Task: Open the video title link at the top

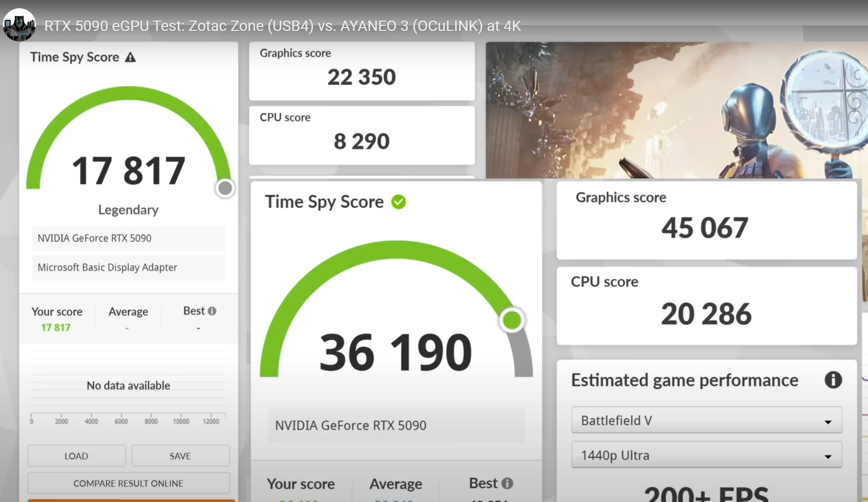Action: tap(283, 26)
